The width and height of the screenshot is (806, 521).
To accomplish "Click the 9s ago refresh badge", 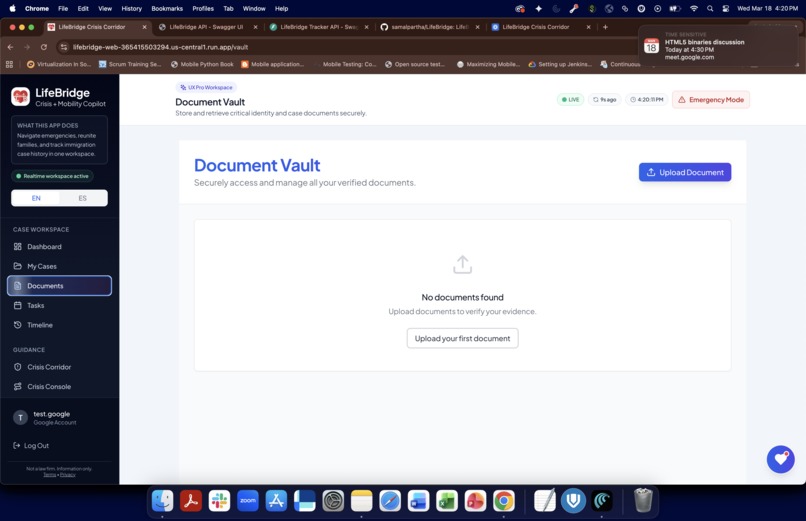I will [604, 100].
